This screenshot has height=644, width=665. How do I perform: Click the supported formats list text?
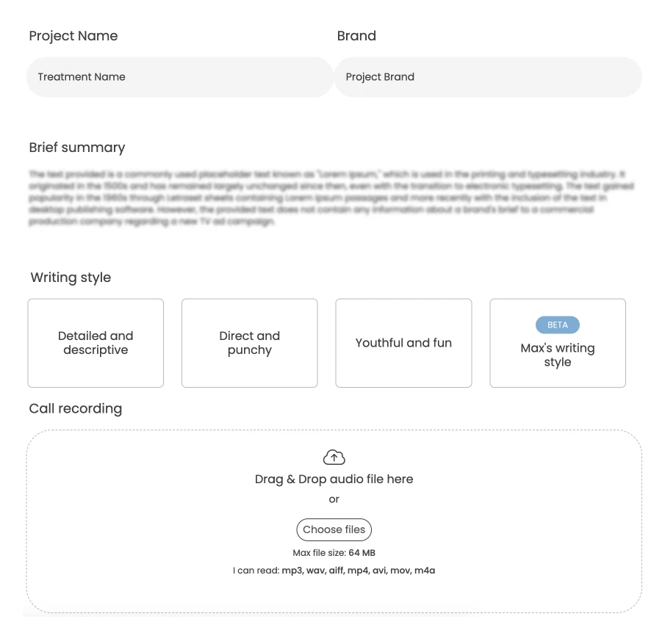(334, 571)
